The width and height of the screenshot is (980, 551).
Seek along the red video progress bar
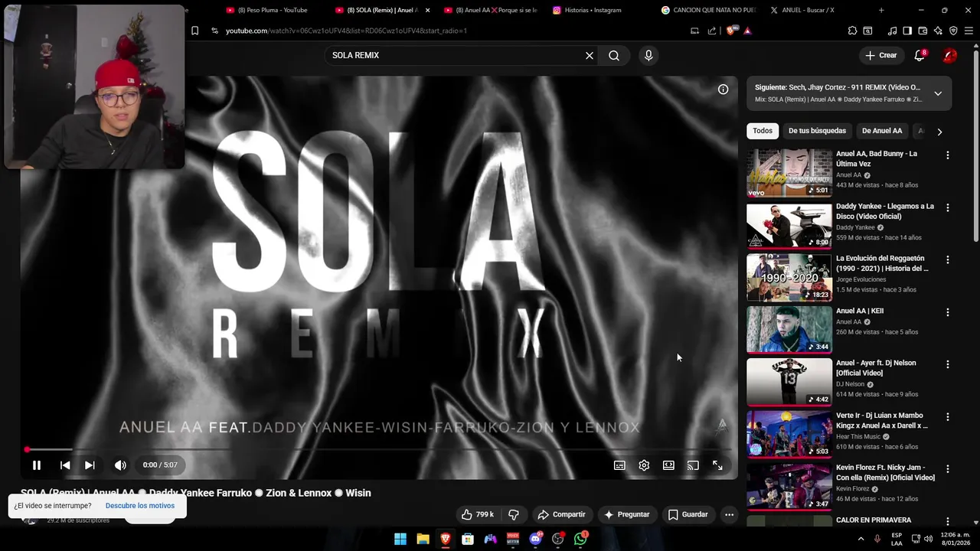tap(379, 450)
